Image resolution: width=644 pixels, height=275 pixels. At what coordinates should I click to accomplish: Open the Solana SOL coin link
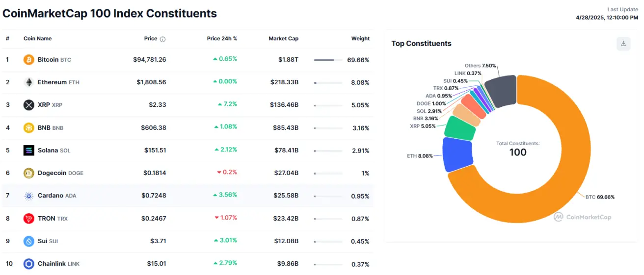pyautogui.click(x=54, y=150)
